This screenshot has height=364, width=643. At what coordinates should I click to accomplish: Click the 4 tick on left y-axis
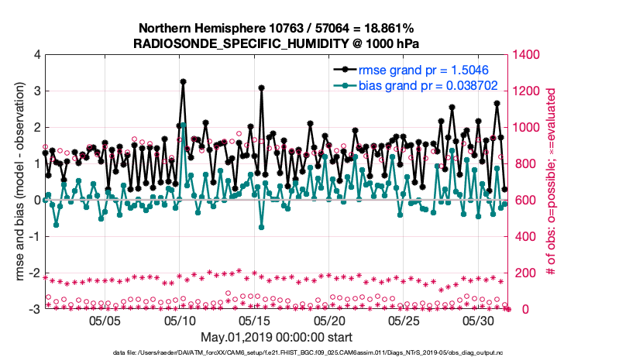[x=36, y=55]
